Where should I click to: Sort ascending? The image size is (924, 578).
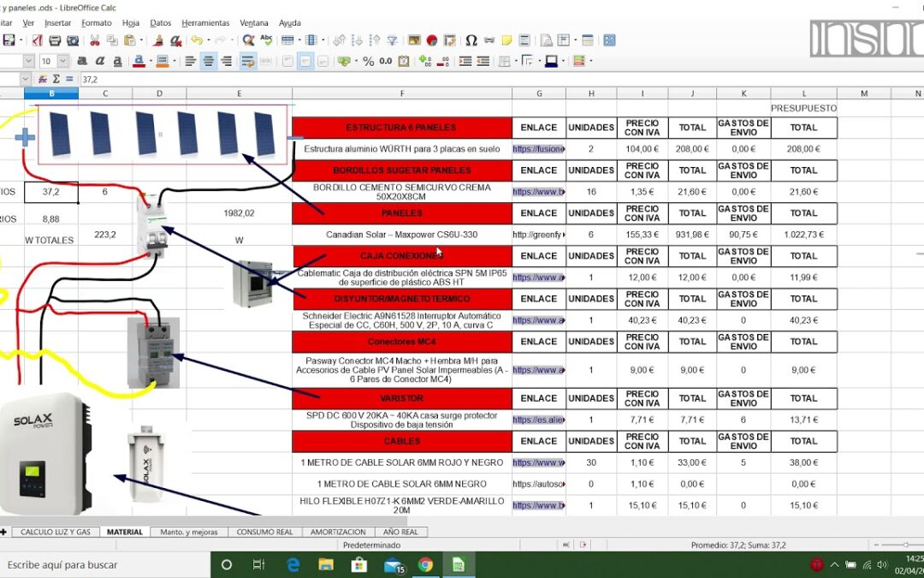pos(357,40)
